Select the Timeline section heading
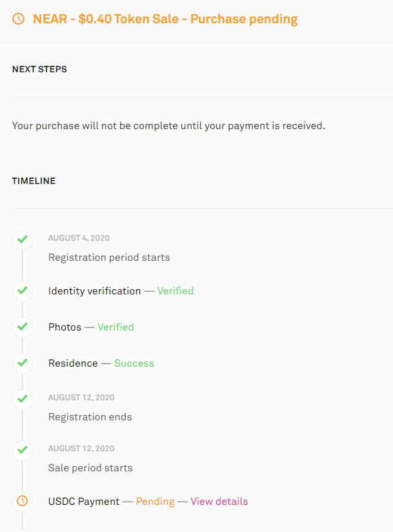This screenshot has width=393, height=532. click(x=34, y=181)
